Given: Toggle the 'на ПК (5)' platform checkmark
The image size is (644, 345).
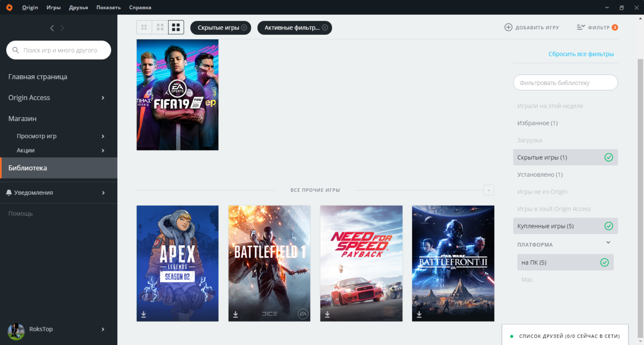Looking at the screenshot, I should click(x=604, y=263).
